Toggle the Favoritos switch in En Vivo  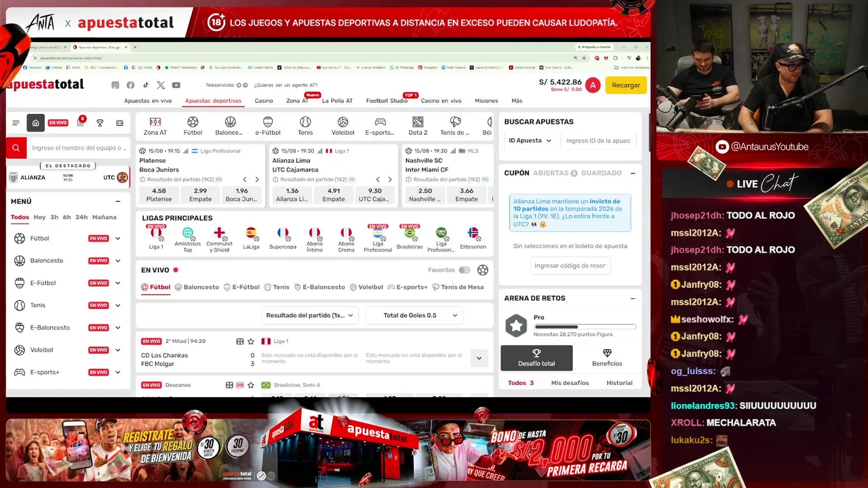point(464,270)
